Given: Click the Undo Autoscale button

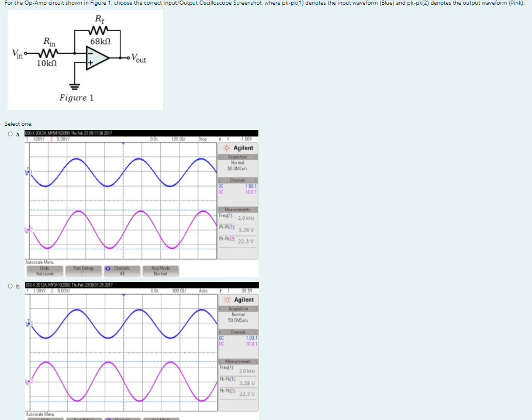Looking at the screenshot, I should (x=44, y=270).
